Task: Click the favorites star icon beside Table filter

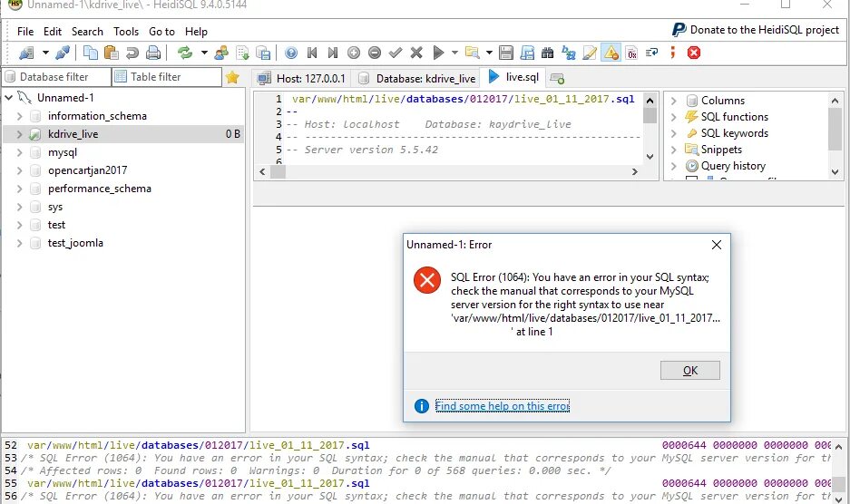Action: (232, 77)
